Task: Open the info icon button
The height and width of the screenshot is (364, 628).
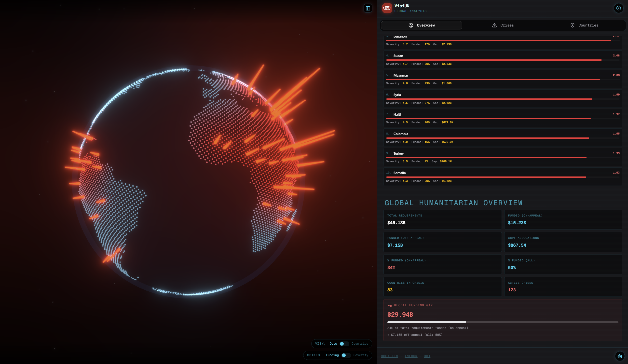Action: [x=618, y=8]
